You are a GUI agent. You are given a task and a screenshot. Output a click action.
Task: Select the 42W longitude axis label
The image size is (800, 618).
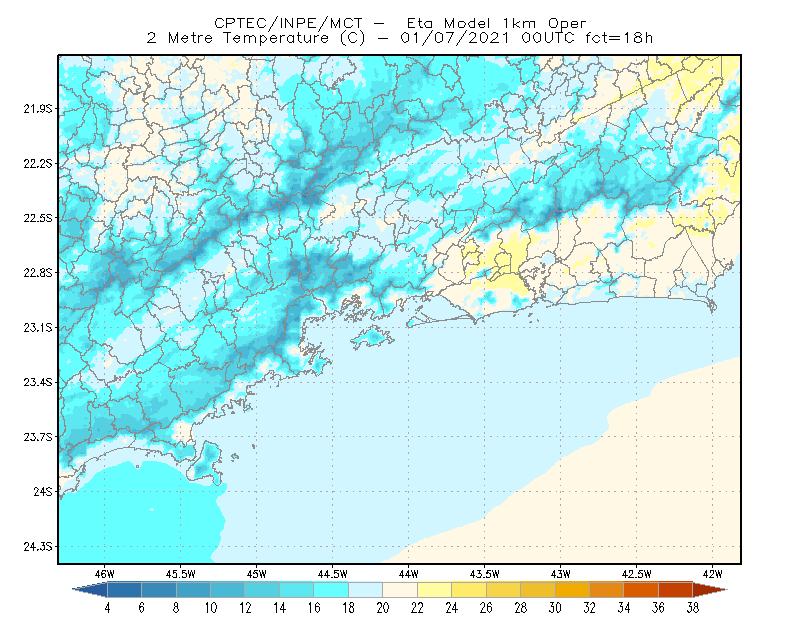(712, 574)
